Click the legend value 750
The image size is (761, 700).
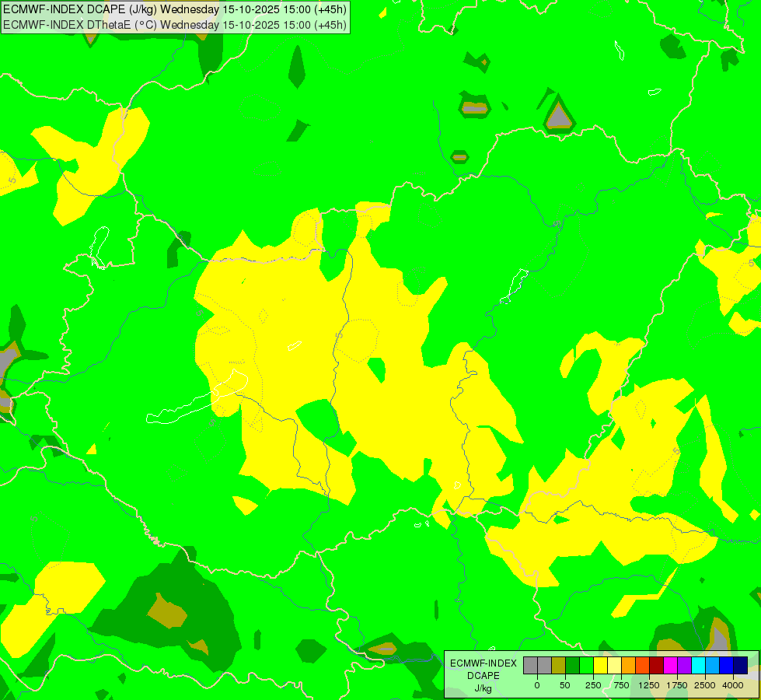coord(621,685)
